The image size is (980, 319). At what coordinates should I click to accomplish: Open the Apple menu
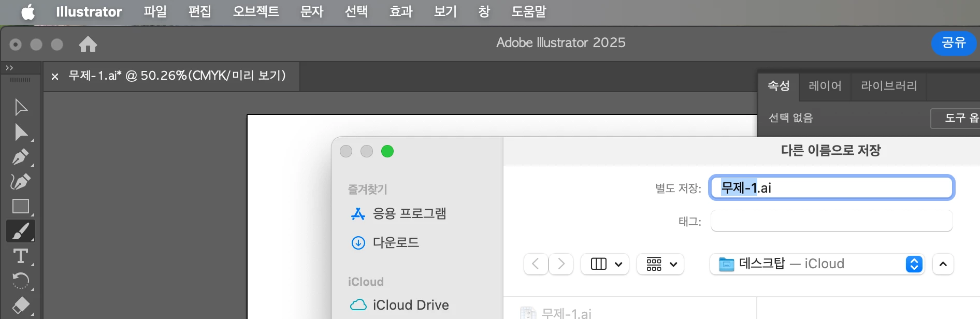tap(28, 12)
